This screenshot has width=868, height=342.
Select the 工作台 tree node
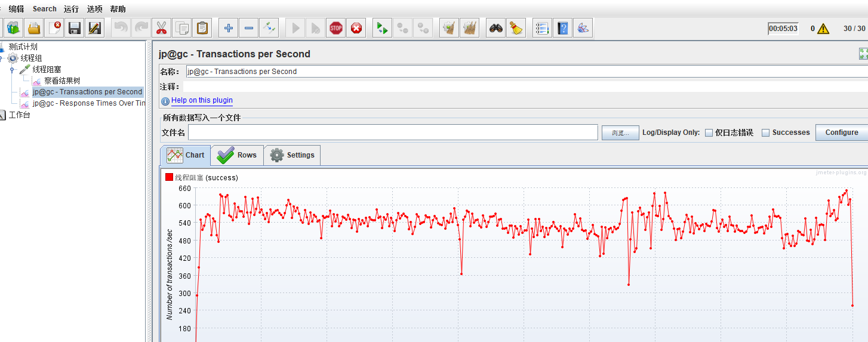pos(19,115)
